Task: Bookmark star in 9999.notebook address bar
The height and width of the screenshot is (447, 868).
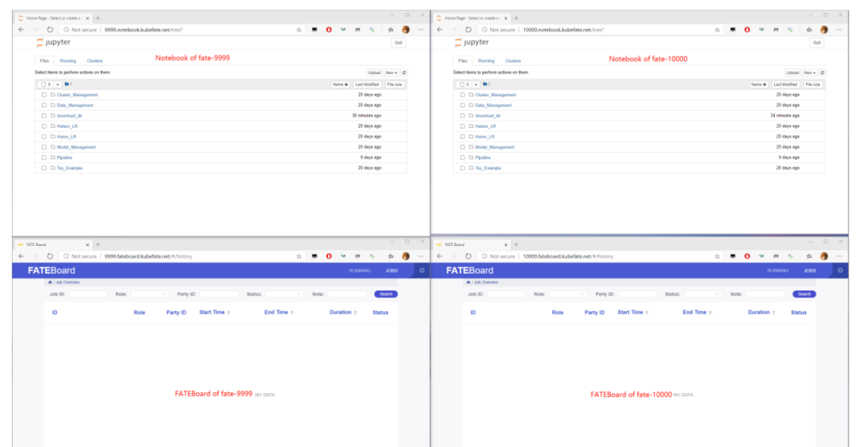Action: 299,30
